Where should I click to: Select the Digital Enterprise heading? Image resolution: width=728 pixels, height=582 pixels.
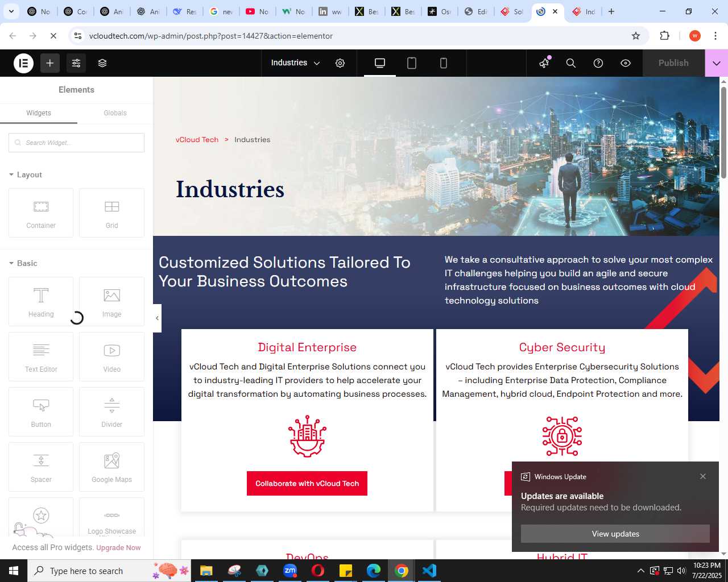coord(307,347)
